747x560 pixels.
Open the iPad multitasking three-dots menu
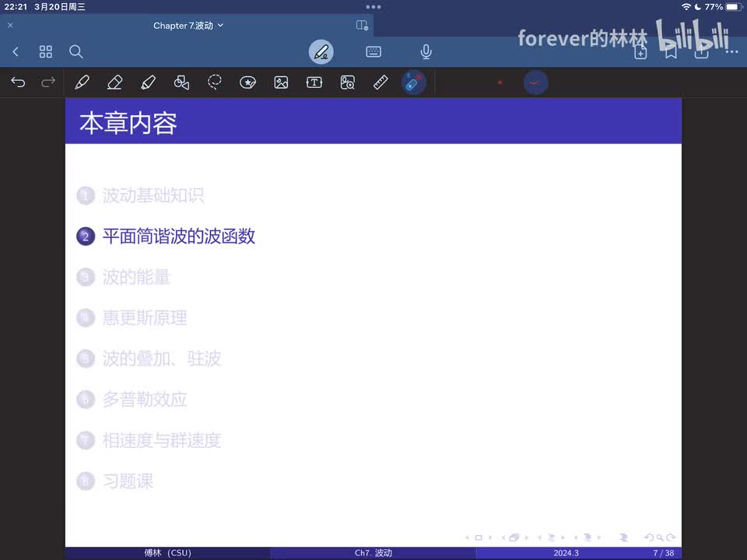(x=373, y=7)
